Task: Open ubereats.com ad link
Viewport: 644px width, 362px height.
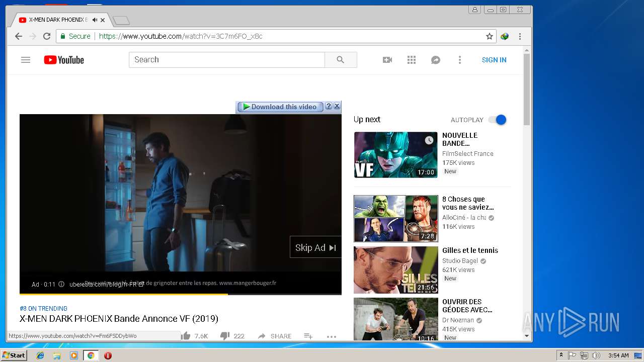Action: click(x=107, y=284)
